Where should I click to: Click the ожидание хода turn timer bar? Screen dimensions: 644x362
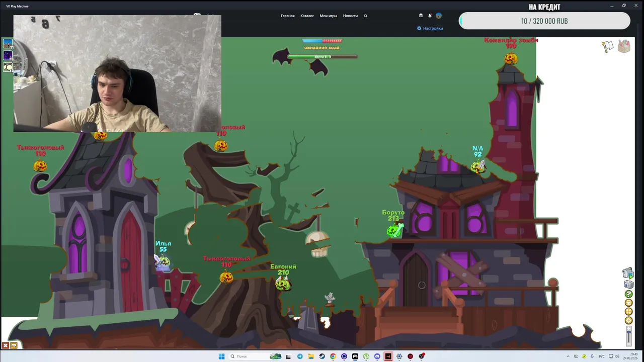tap(322, 41)
